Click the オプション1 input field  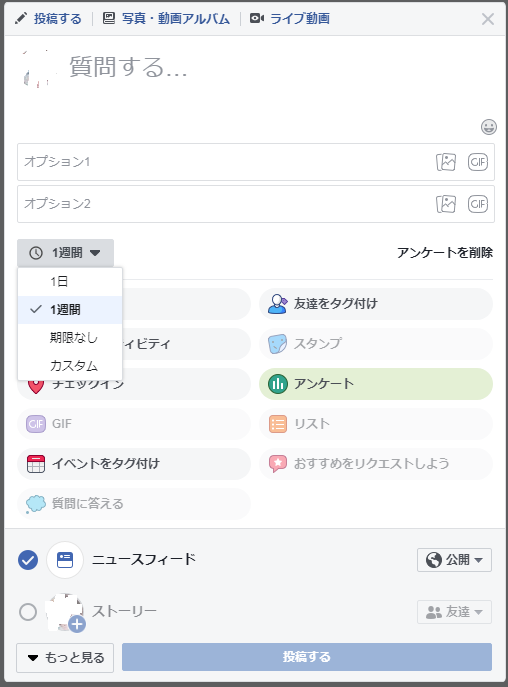pos(224,162)
